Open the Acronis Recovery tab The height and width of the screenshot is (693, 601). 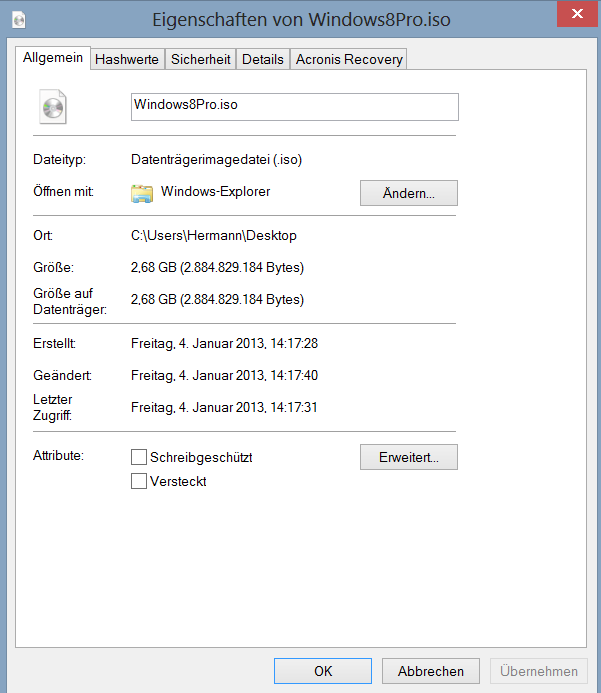pyautogui.click(x=349, y=59)
